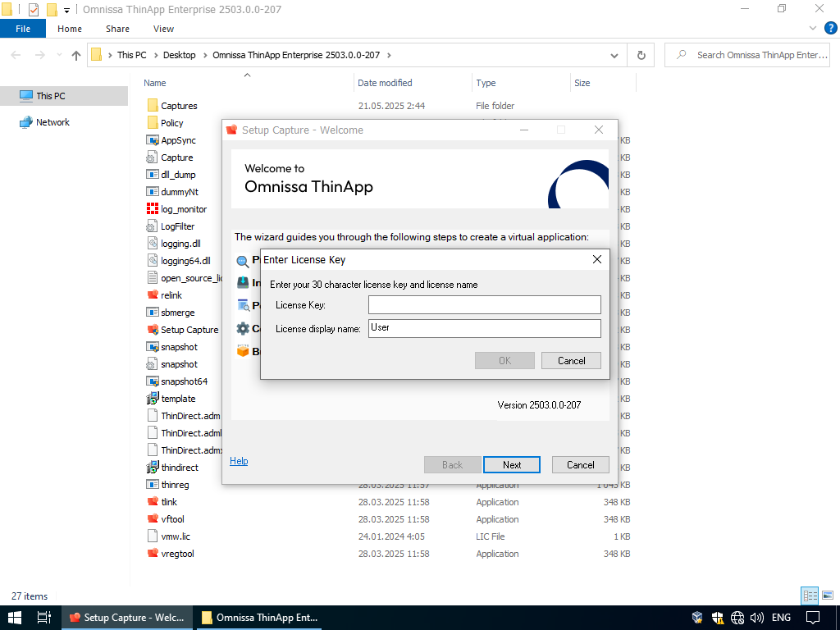840x630 pixels.
Task: Click the License Key input field
Action: point(484,305)
